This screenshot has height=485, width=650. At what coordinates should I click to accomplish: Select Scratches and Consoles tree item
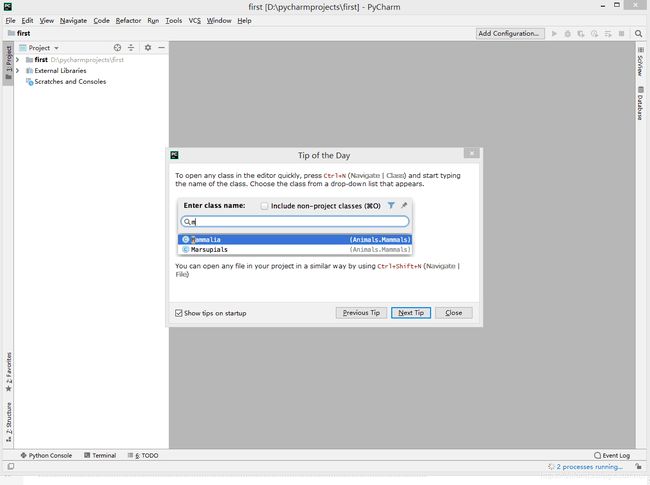pos(70,82)
